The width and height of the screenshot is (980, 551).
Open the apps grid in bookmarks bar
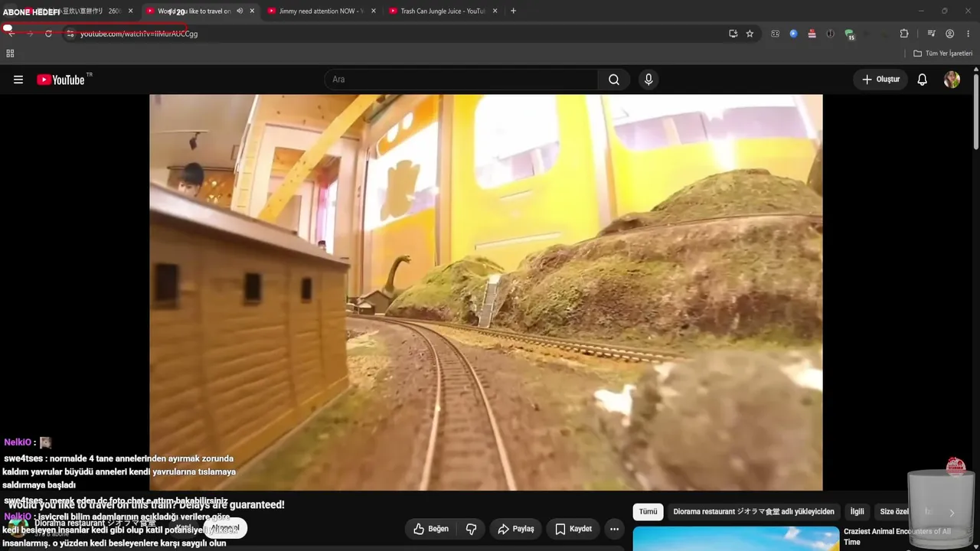pyautogui.click(x=10, y=54)
